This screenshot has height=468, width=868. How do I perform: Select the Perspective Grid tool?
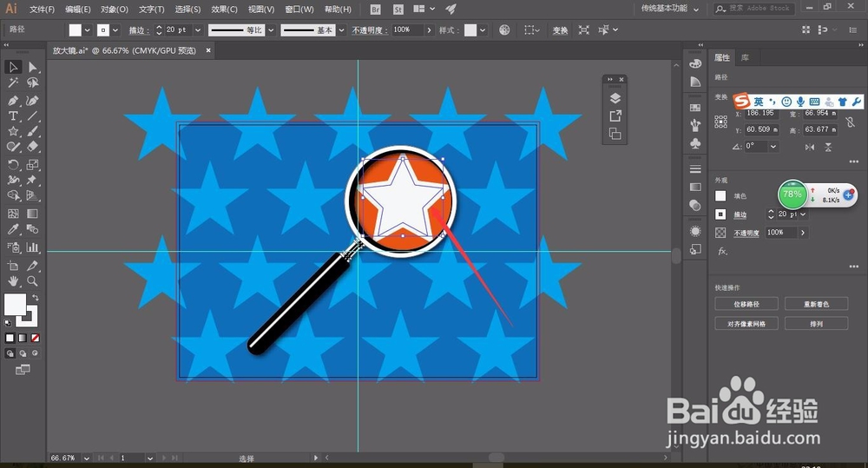(x=33, y=195)
